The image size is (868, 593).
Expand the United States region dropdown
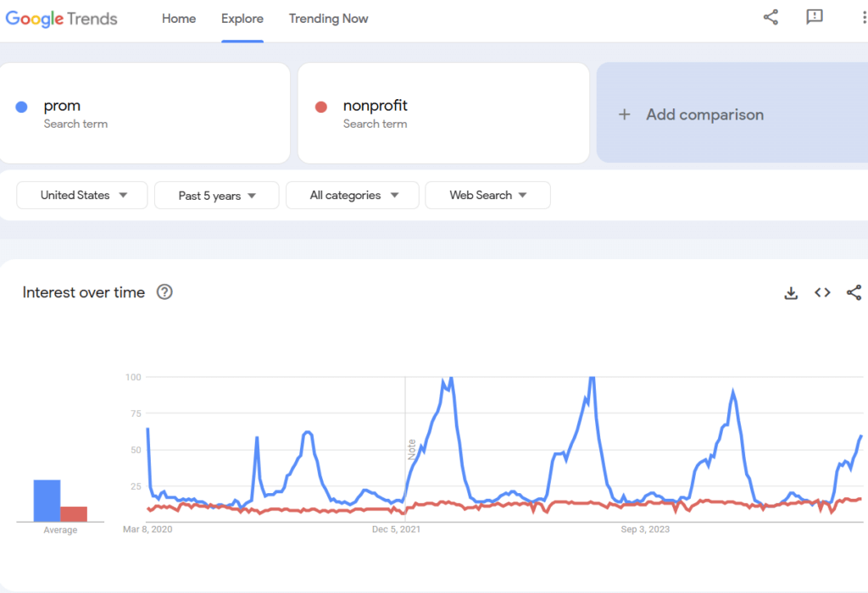[x=82, y=195]
